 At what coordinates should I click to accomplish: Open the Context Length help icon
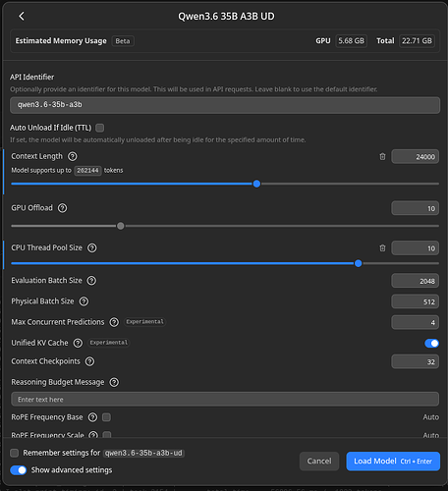[73, 156]
